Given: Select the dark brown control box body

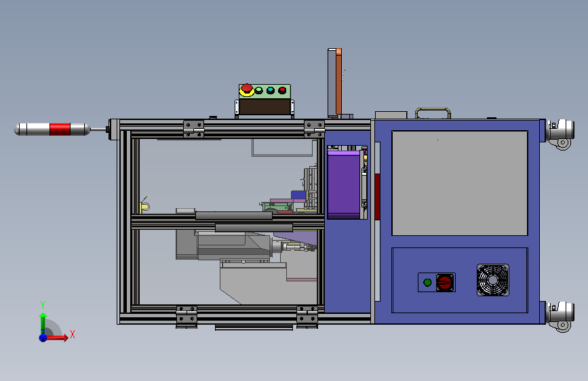Looking at the screenshot, I should click(x=264, y=107).
